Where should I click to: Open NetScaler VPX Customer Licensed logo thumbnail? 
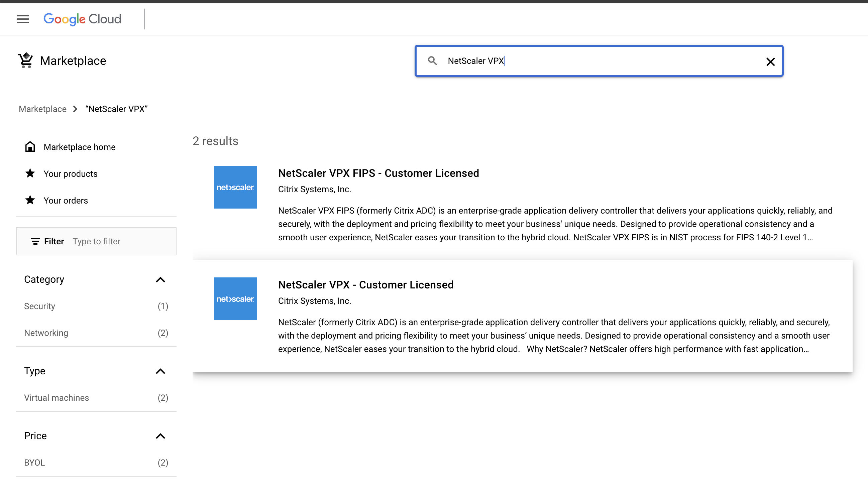click(235, 298)
